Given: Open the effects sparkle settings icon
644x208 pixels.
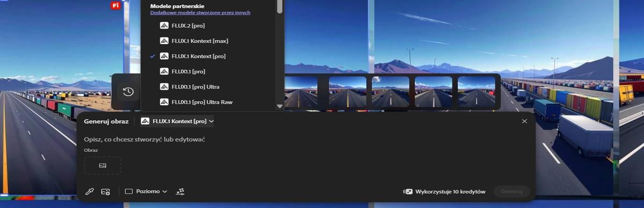Looking at the screenshot, I should pyautogui.click(x=181, y=191).
